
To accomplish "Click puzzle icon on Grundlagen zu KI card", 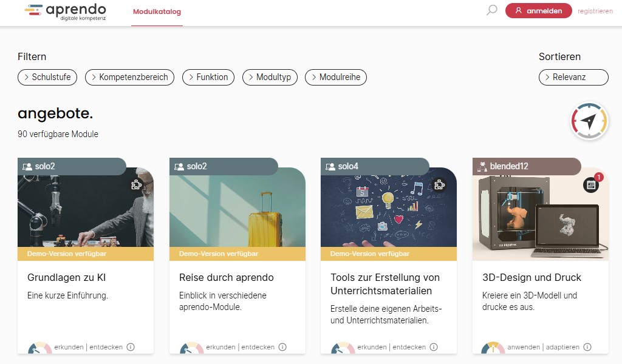I will coord(137,185).
